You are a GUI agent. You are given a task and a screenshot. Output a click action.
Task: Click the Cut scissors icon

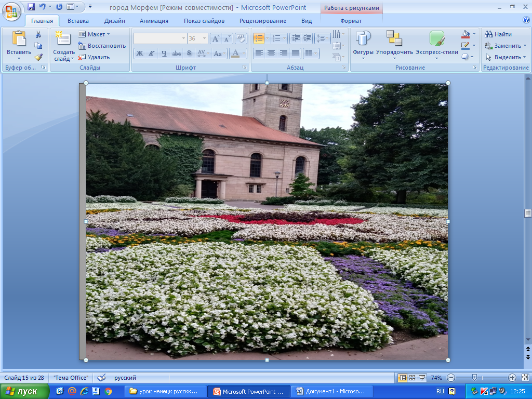(38, 34)
